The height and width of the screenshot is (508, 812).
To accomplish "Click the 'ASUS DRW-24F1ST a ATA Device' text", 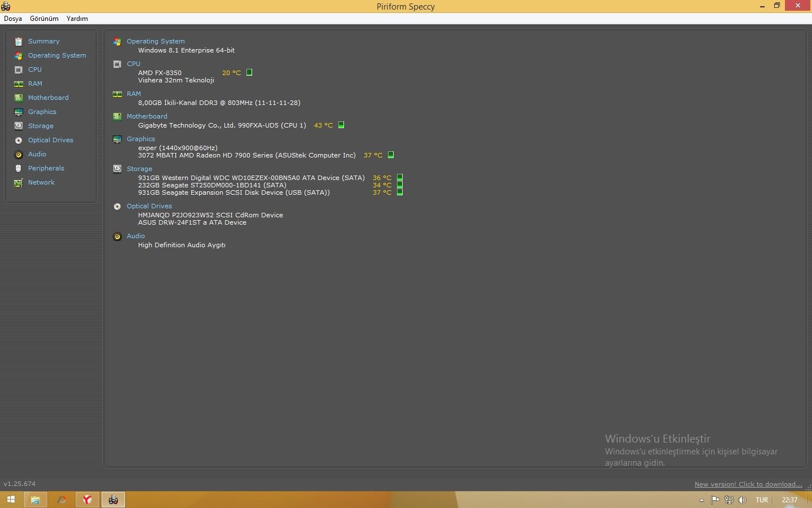I will pyautogui.click(x=192, y=222).
